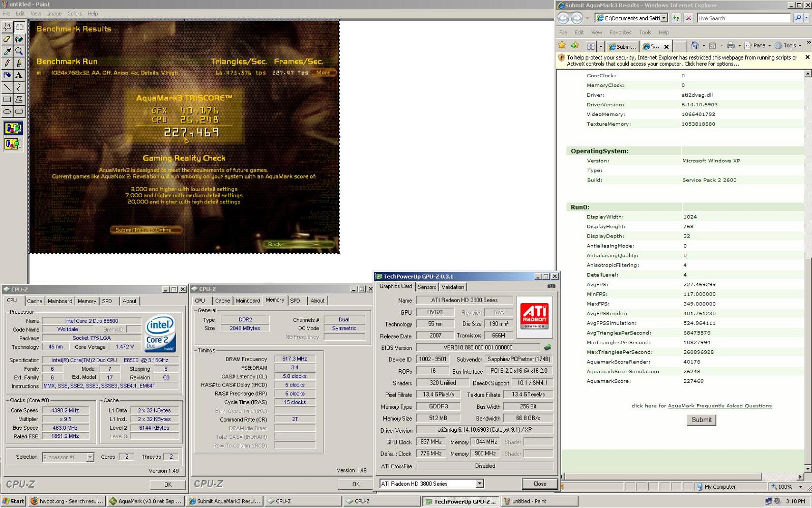The image size is (812, 508).
Task: Open the SPD tab in the CPU-Z Memory window
Action: click(295, 301)
